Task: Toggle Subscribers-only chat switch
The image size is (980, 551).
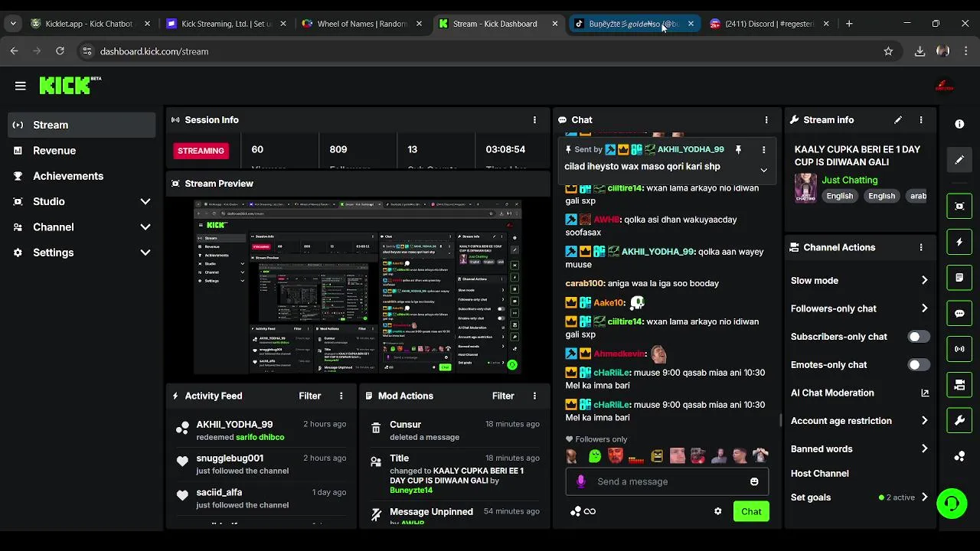Action: click(918, 337)
